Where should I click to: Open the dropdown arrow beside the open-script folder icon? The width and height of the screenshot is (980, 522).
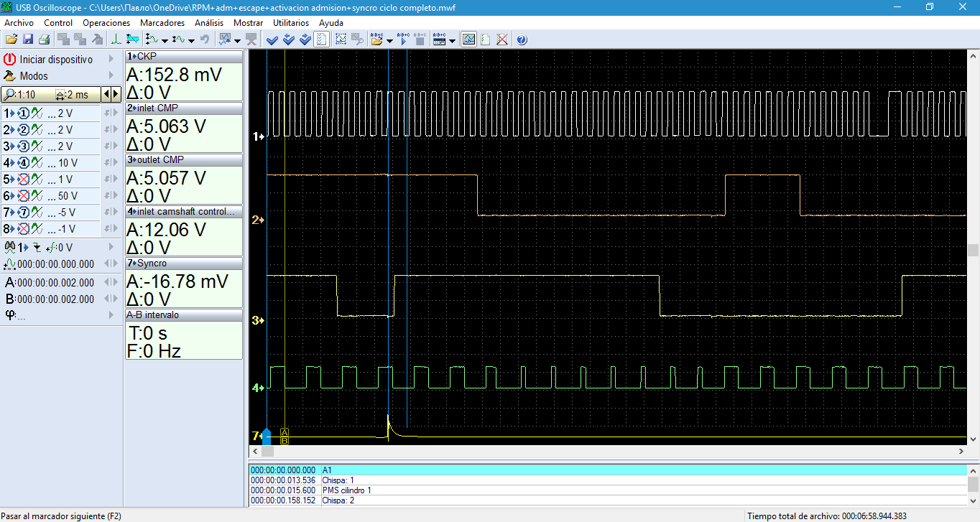tap(389, 41)
